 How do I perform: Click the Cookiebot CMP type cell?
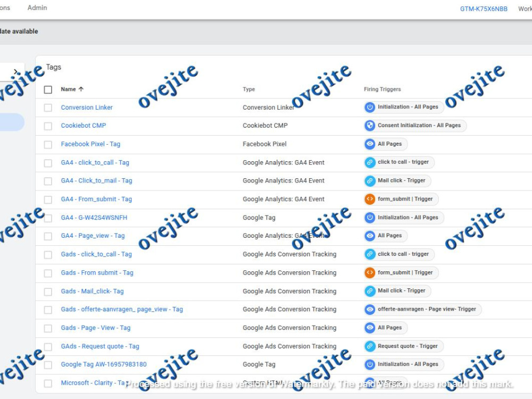point(265,126)
